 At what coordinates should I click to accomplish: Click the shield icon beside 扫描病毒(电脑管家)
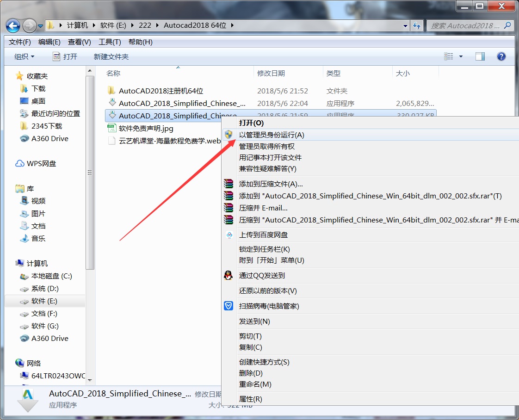[229, 306]
